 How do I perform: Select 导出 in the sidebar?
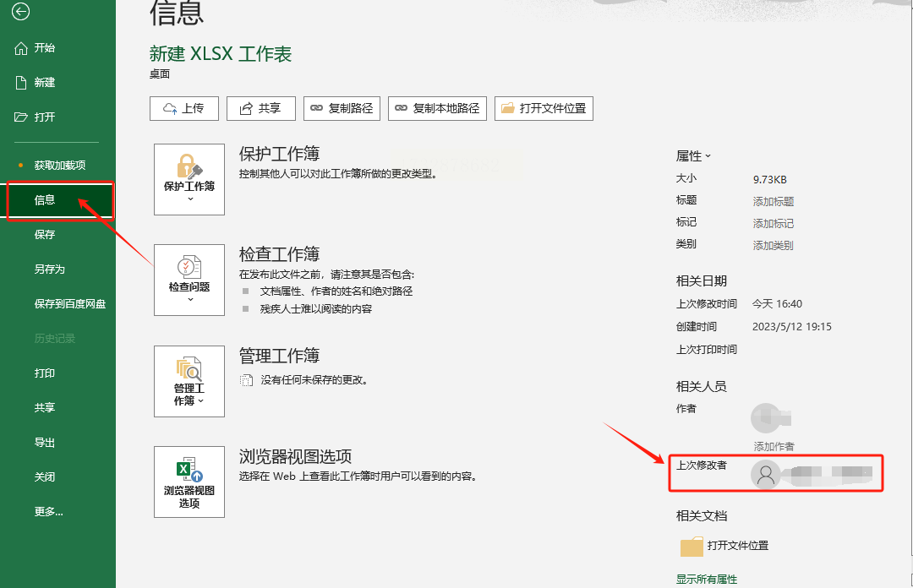[x=44, y=443]
